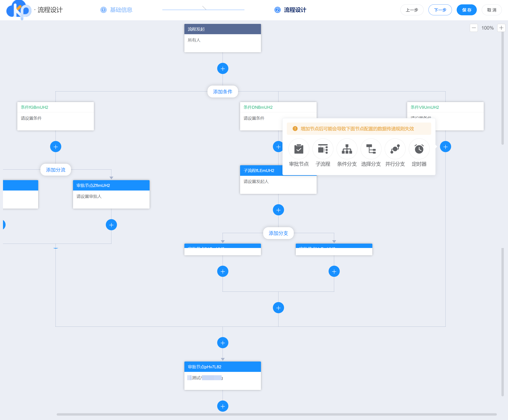
Task: Click 流程发起 node to edit
Action: 223,29
